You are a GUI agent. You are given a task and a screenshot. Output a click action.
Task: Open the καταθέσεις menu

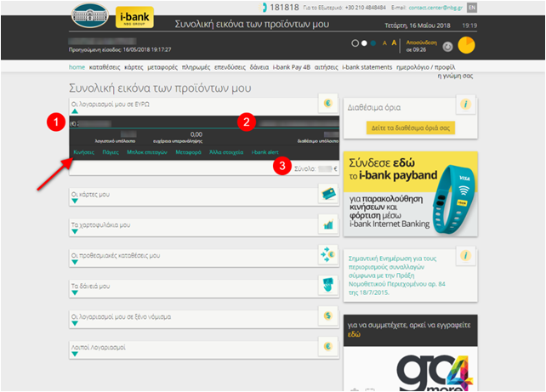click(x=105, y=67)
